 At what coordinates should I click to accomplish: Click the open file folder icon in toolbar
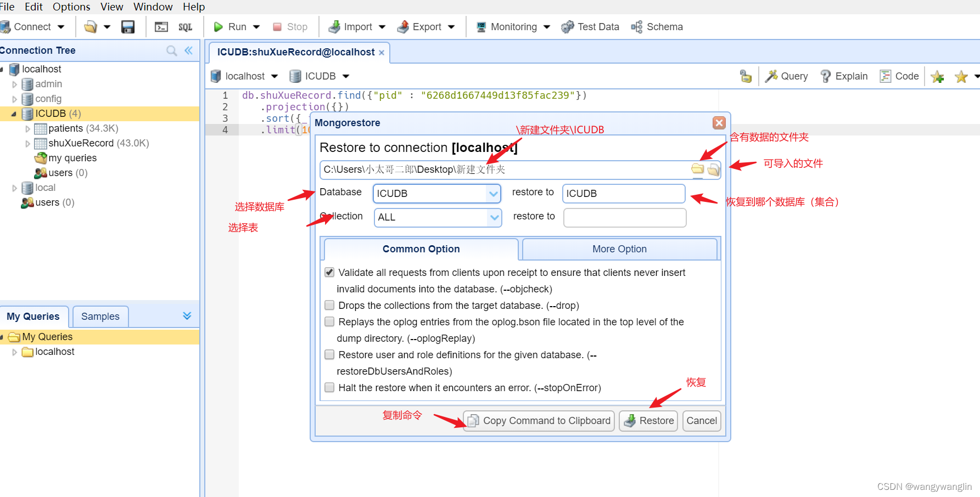[91, 27]
